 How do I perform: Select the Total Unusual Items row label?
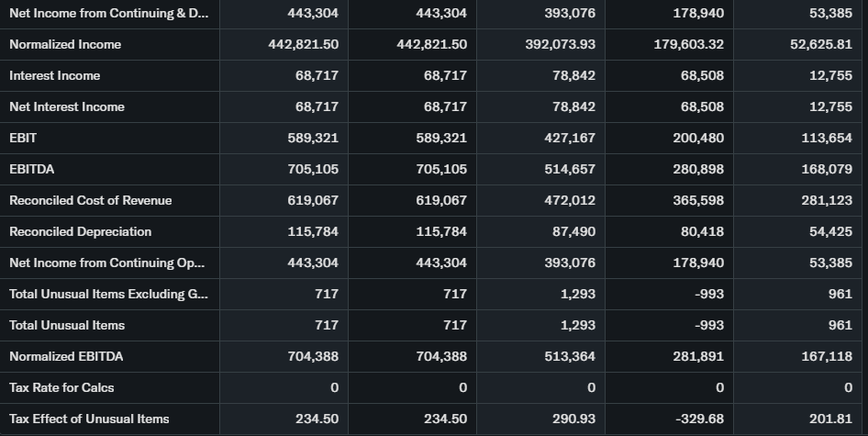pos(67,325)
